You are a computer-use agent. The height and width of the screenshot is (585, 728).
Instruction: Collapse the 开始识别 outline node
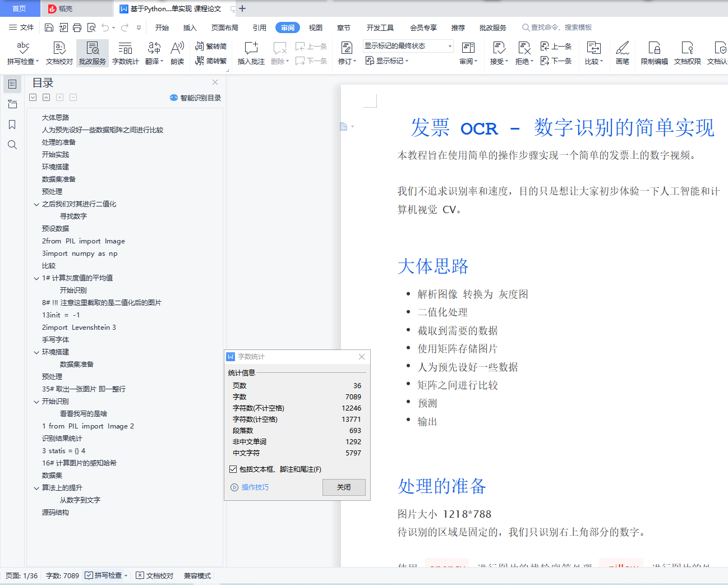(36, 402)
